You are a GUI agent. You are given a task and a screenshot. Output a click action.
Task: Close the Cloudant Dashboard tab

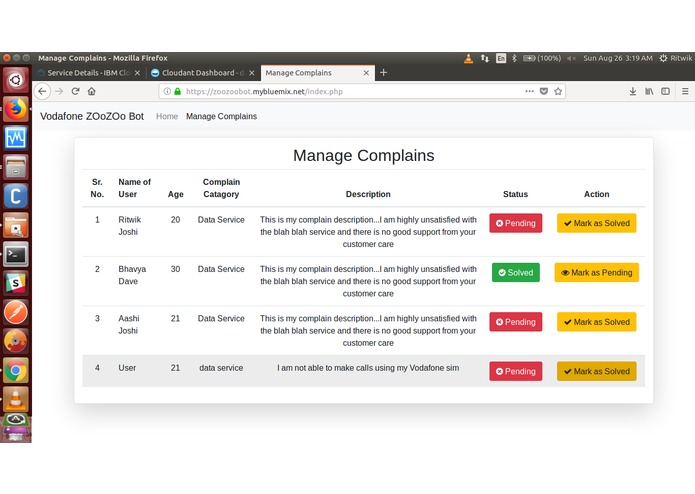pos(252,73)
